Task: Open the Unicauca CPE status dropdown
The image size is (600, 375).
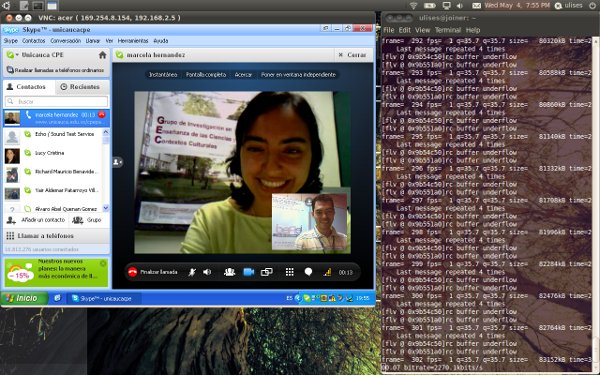Action: click(12, 55)
